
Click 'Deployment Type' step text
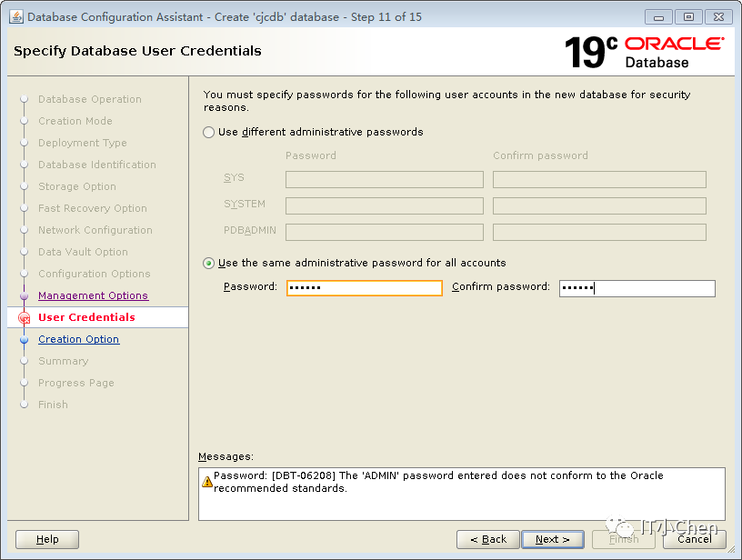[x=83, y=143]
